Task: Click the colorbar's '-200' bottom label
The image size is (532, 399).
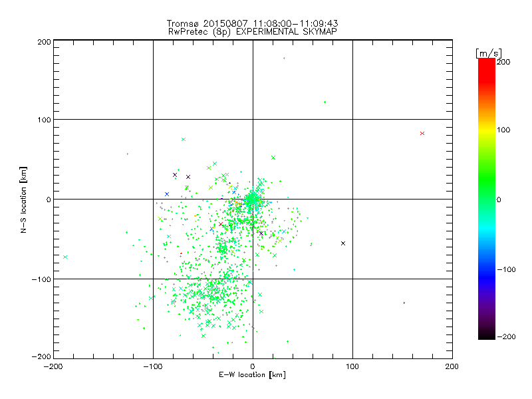Action: pyautogui.click(x=506, y=336)
